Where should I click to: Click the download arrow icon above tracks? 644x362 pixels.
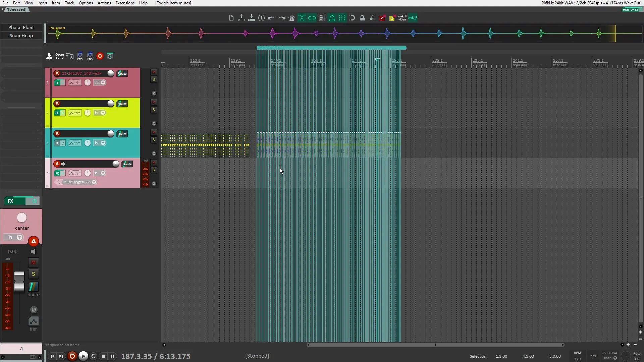point(49,56)
